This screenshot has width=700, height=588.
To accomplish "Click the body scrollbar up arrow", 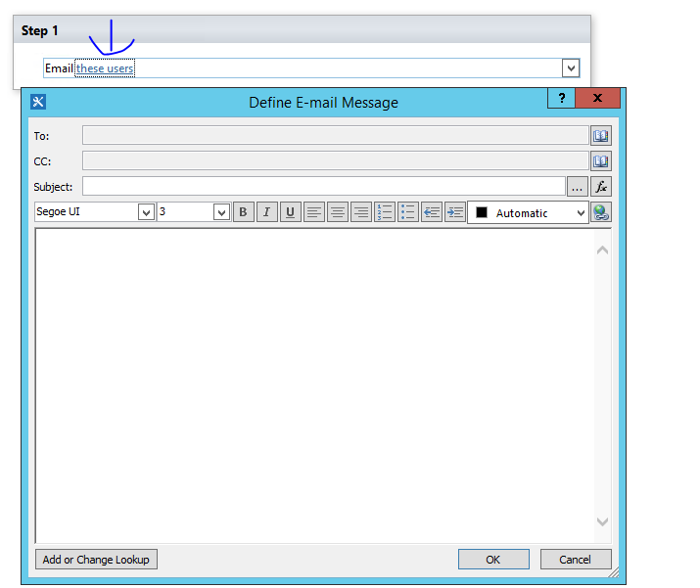I will pyautogui.click(x=602, y=250).
